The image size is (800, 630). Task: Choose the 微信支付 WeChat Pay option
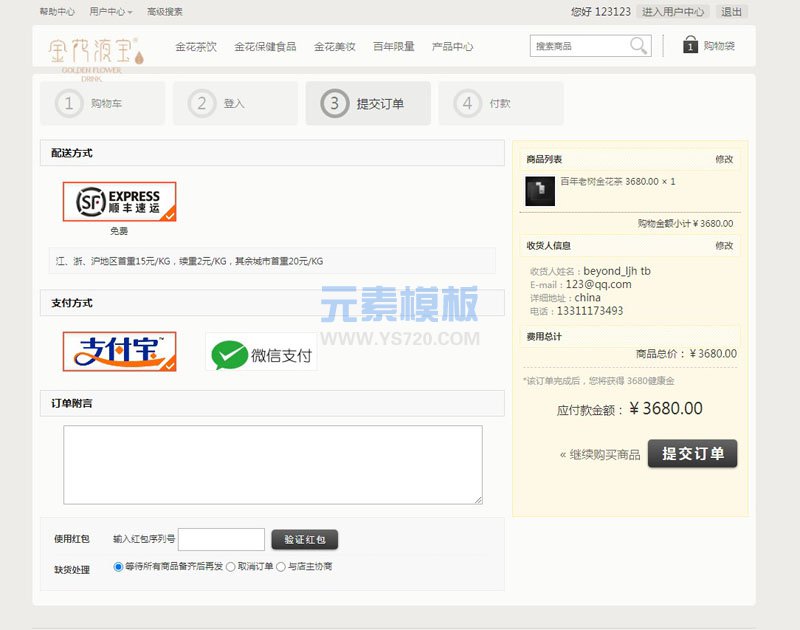pos(261,352)
